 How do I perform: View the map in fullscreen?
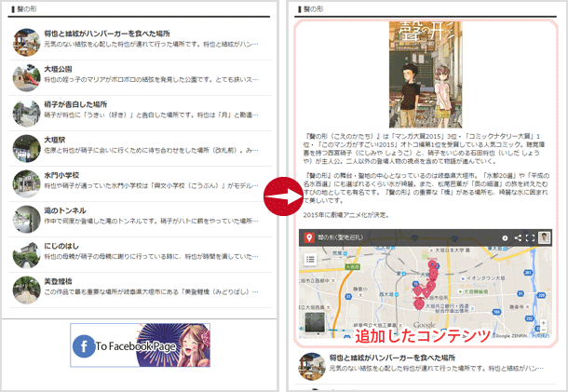pos(530,237)
